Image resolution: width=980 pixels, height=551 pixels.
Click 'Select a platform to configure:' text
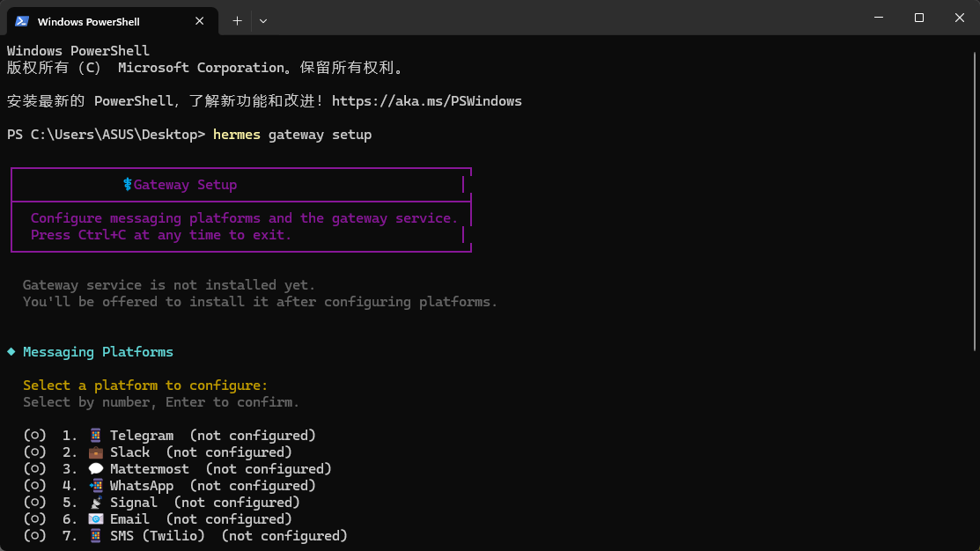coord(145,386)
